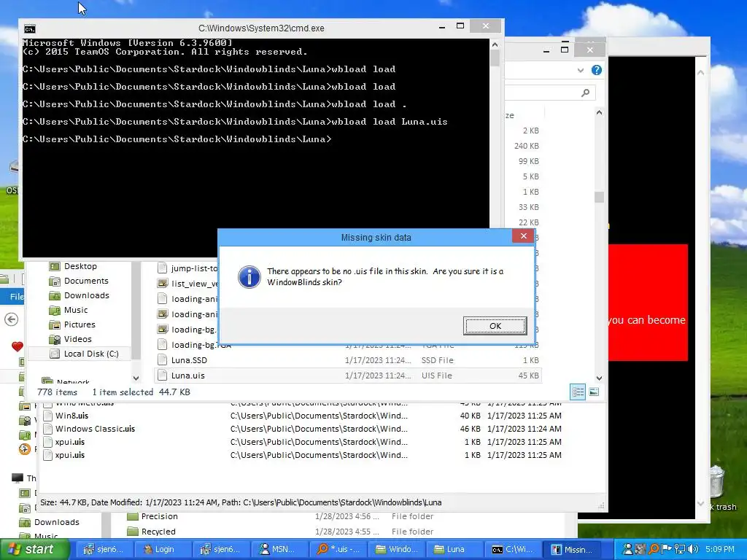Click the cmd window scroll-up arrow
The height and width of the screenshot is (560, 747).
point(495,44)
